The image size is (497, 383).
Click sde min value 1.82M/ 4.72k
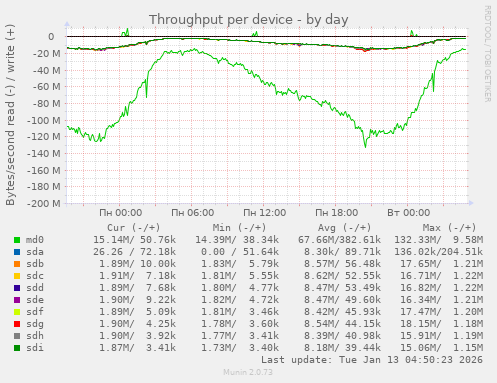coord(240,300)
